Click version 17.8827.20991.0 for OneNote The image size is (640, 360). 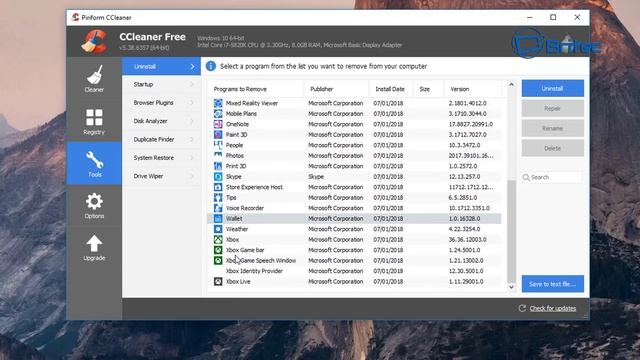point(471,124)
